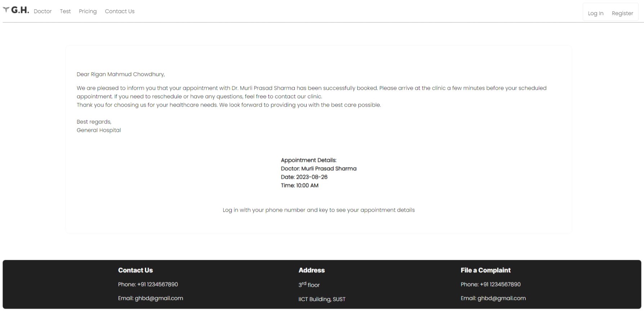644x322 pixels.
Task: Go to the Test navigation item
Action: point(65,12)
